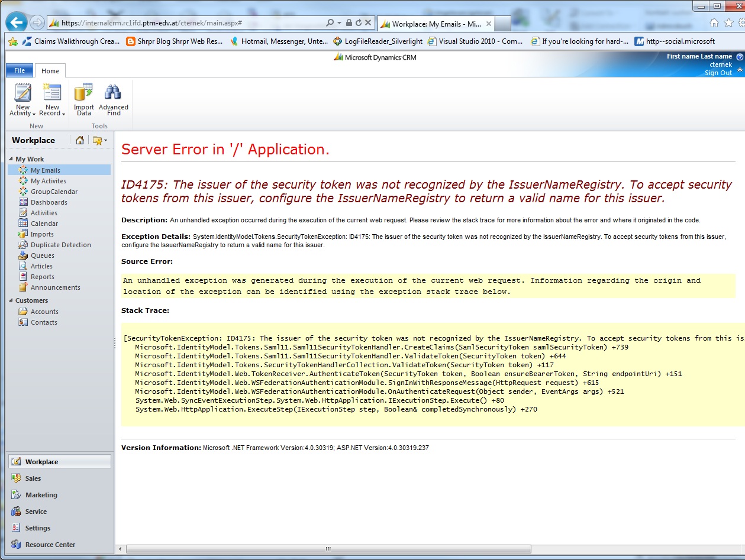Collapse the ribbon using top-right caret
Image resolution: width=745 pixels, height=560 pixels.
740,69
